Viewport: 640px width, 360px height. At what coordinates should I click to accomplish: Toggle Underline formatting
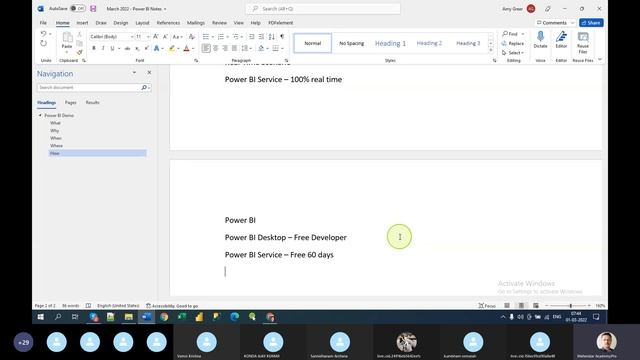pyautogui.click(x=112, y=49)
